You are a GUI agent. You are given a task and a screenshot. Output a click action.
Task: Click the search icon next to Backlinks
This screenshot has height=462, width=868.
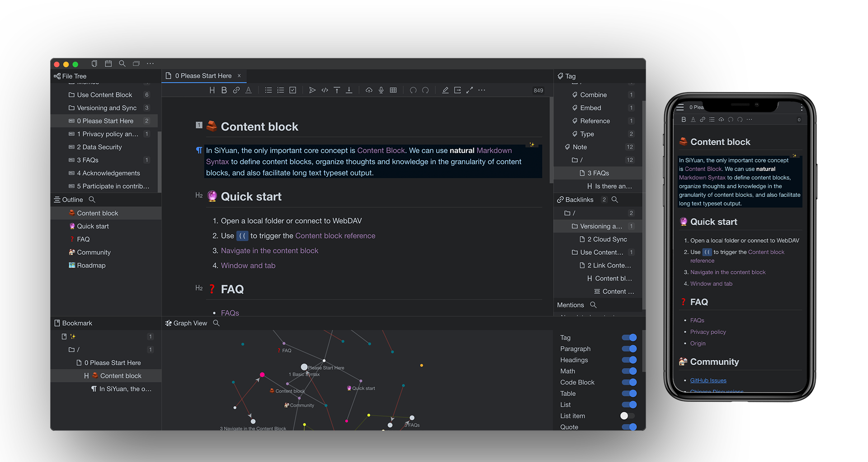point(614,200)
